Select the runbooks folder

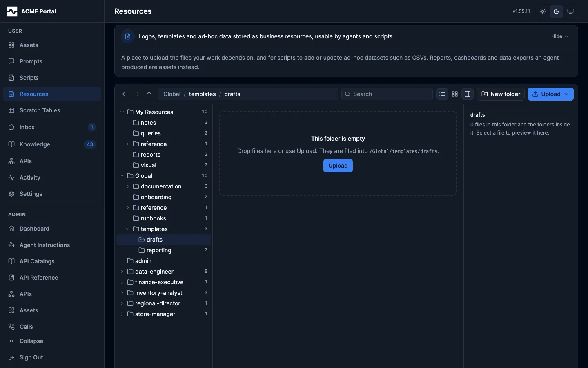[x=163, y=218]
